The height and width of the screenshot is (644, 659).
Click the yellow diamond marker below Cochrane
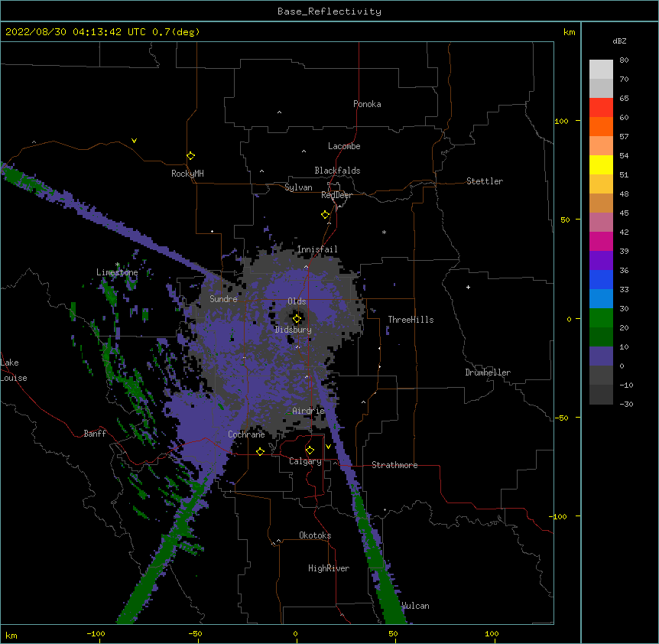click(x=260, y=451)
